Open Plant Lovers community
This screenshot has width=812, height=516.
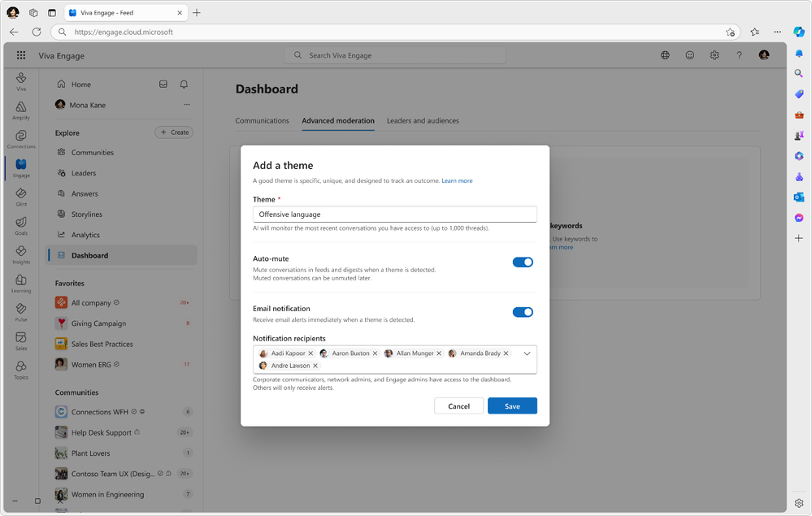121,453
